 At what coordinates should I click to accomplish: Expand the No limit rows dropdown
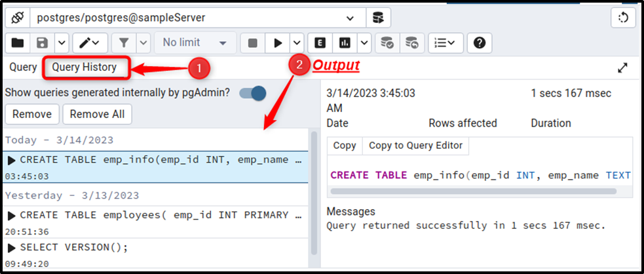tap(195, 43)
